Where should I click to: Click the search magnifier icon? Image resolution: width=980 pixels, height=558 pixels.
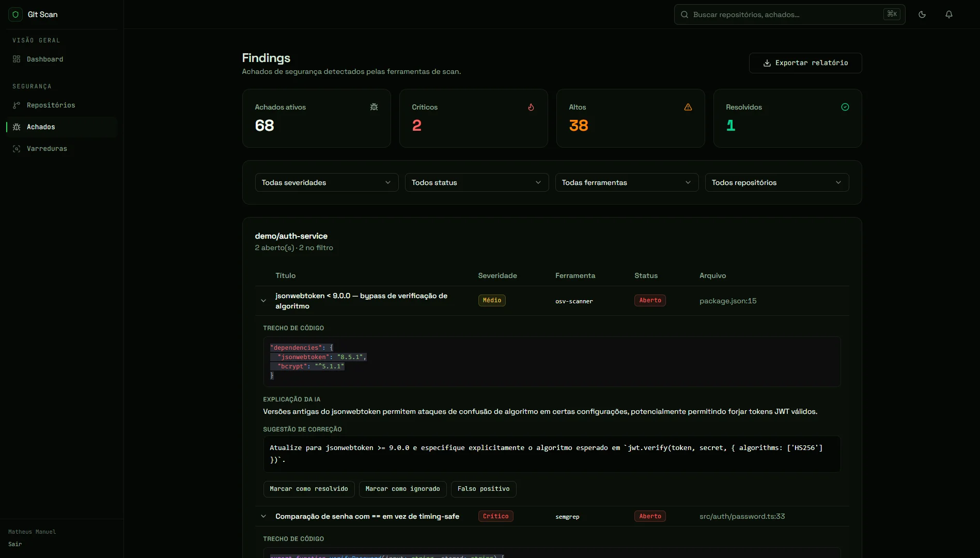[x=685, y=14]
